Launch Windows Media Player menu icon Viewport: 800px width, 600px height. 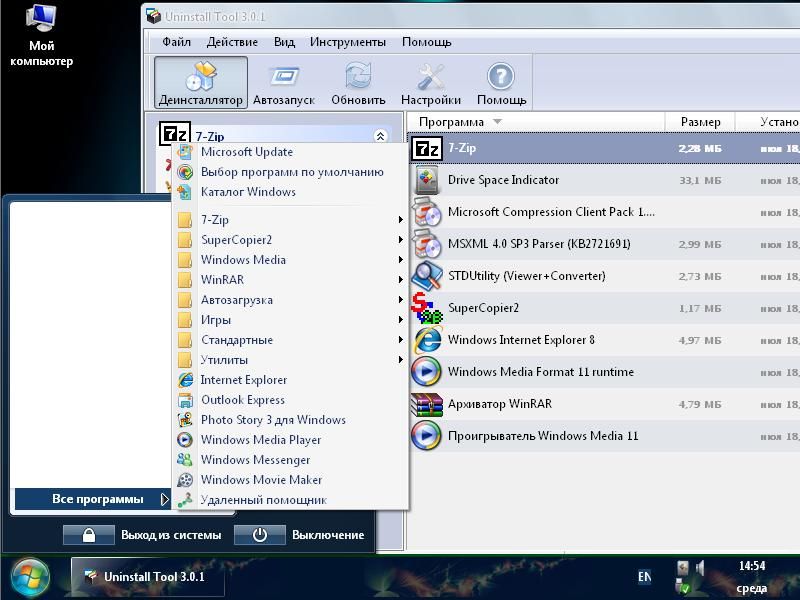185,440
